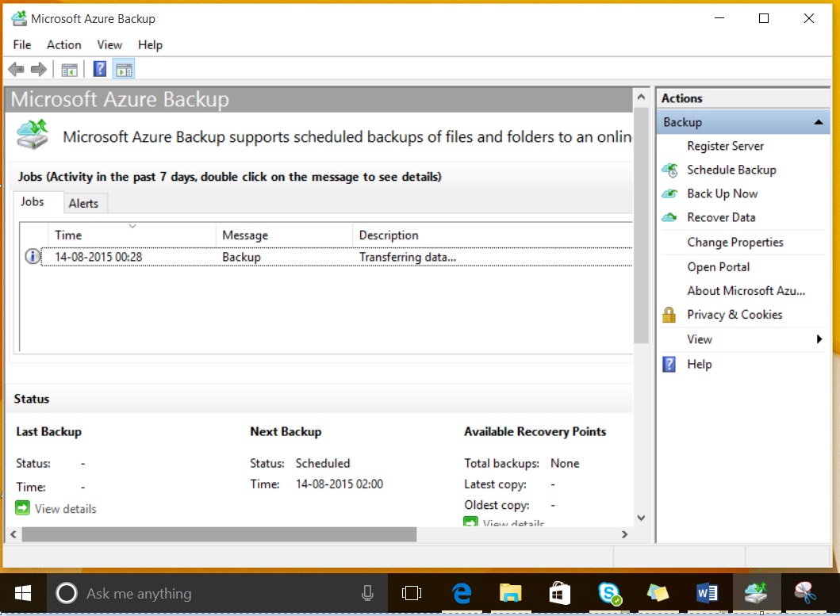Open the File menu
The height and width of the screenshot is (616, 840).
click(x=22, y=45)
